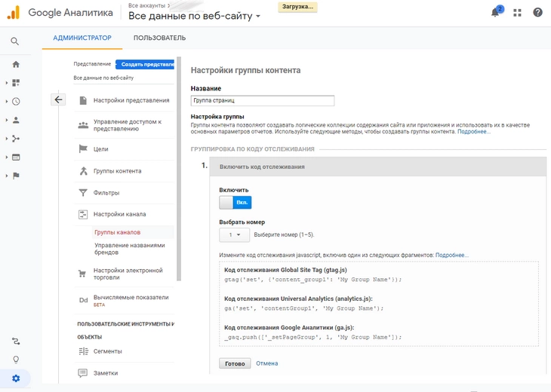Click the document icon for Настройки представления
551x392 pixels.
(x=83, y=100)
